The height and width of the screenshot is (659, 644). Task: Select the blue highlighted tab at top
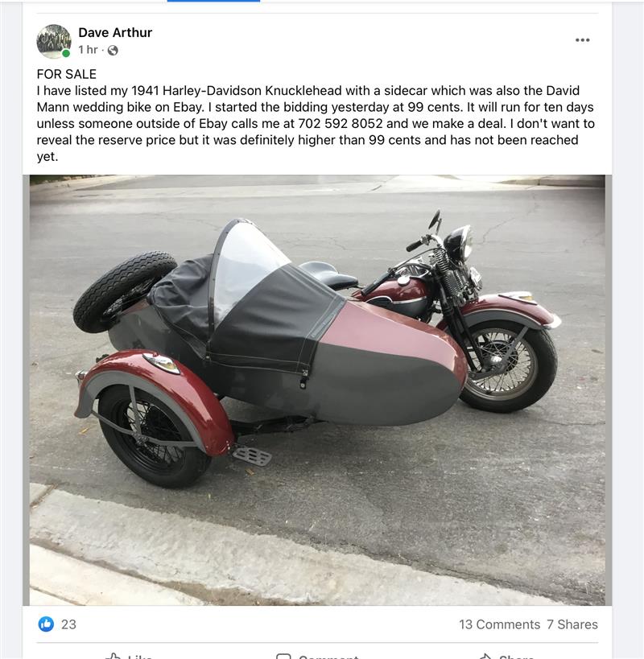(x=213, y=1)
